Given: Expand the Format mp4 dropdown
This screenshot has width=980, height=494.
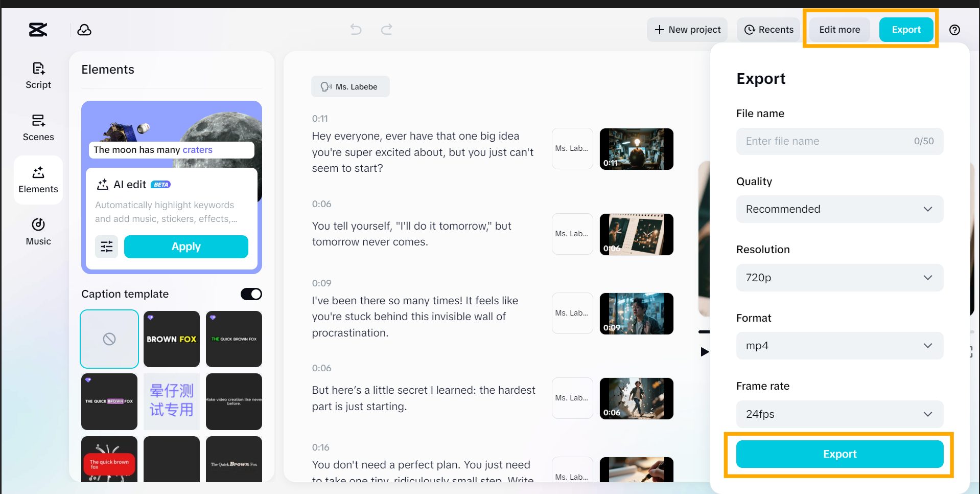Looking at the screenshot, I should click(x=839, y=346).
